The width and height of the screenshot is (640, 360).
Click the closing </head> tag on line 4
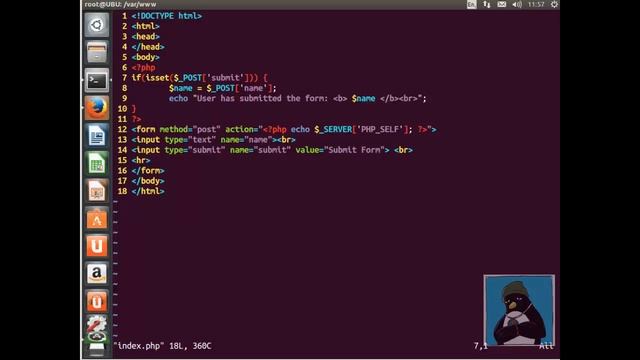pyautogui.click(x=148, y=47)
